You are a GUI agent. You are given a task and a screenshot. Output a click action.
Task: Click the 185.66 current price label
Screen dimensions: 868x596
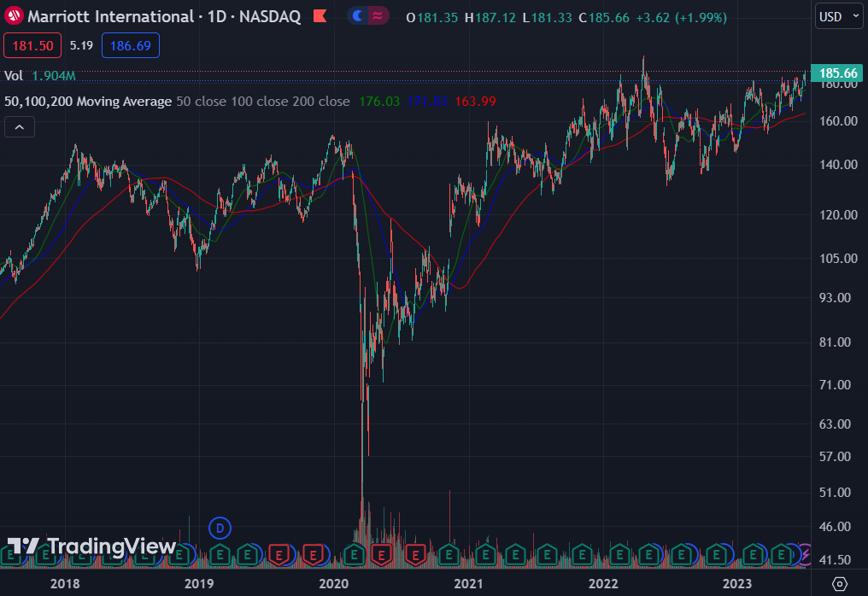click(x=837, y=73)
